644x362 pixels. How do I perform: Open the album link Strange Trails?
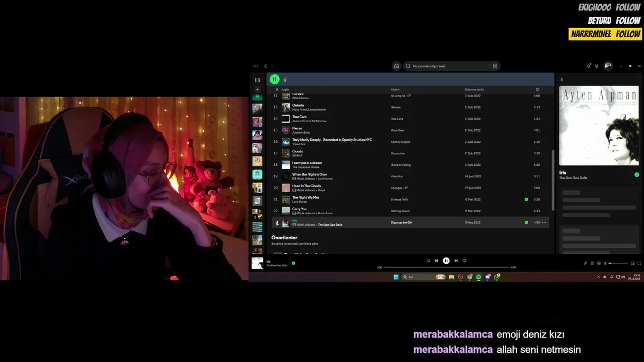(x=399, y=200)
